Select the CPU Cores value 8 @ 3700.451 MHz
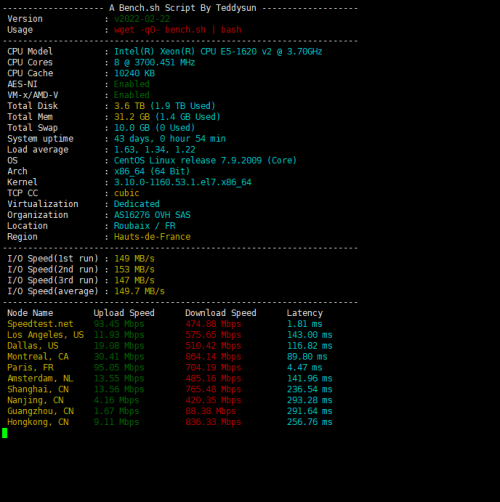 click(x=155, y=63)
